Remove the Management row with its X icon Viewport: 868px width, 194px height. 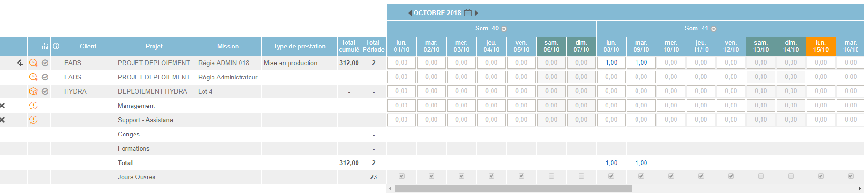pos(2,106)
